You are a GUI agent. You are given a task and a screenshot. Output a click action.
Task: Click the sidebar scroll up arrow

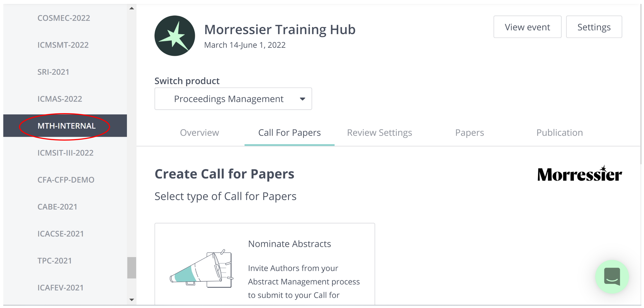click(131, 8)
